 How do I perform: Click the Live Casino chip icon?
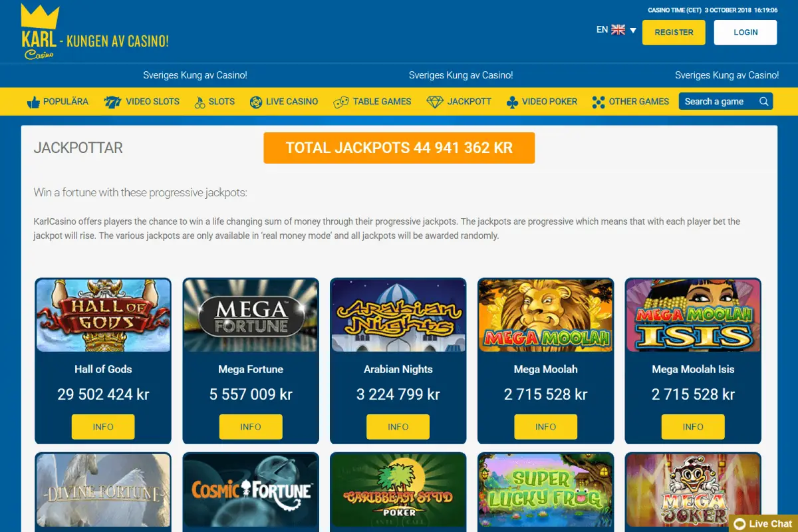(256, 102)
